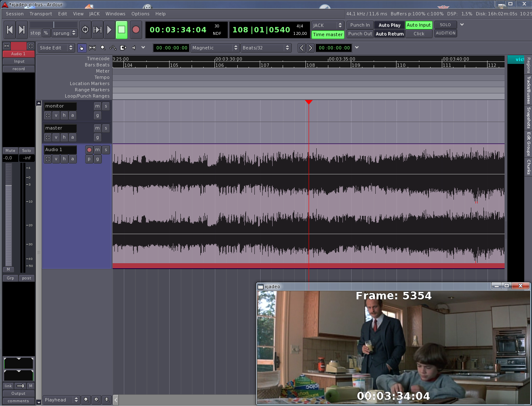This screenshot has width=532, height=406.
Task: Select the gain automation draw tool
Action: tap(113, 48)
